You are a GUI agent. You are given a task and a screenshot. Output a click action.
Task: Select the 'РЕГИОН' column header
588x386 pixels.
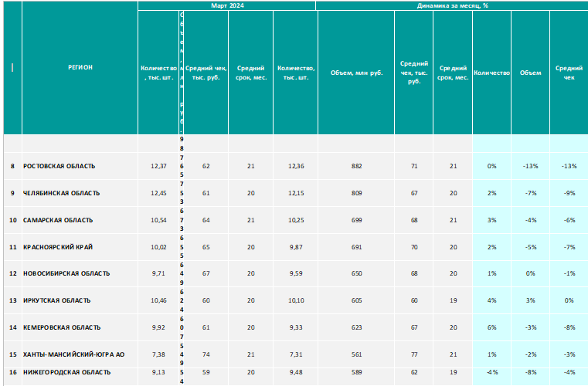(x=80, y=67)
